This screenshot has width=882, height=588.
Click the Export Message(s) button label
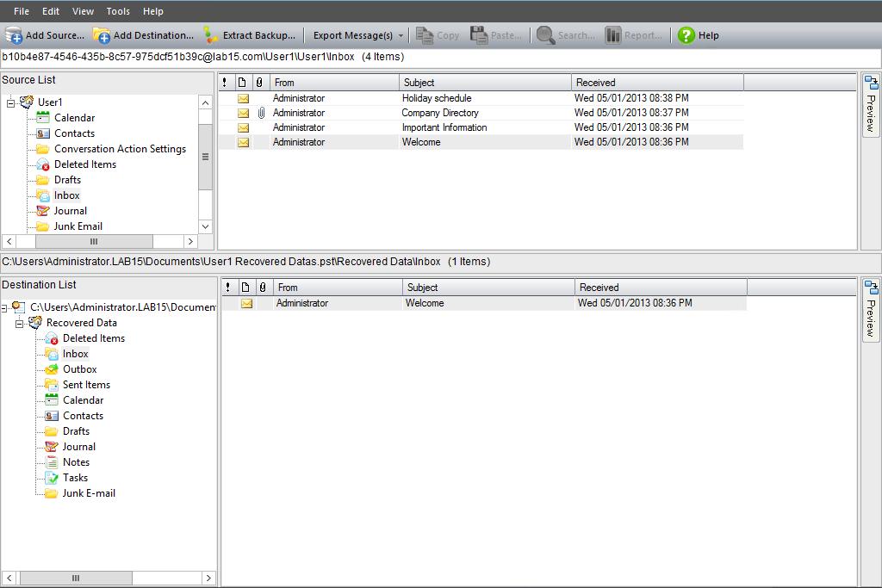point(352,35)
